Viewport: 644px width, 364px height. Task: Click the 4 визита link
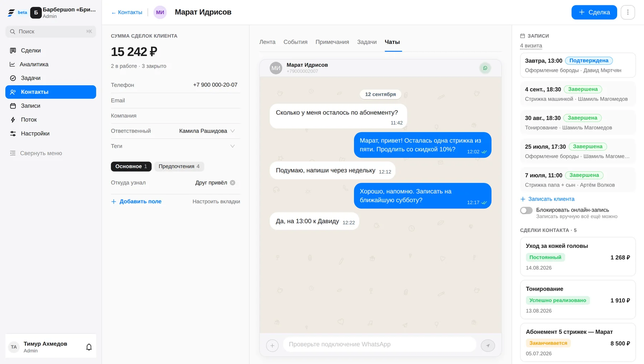click(x=531, y=46)
